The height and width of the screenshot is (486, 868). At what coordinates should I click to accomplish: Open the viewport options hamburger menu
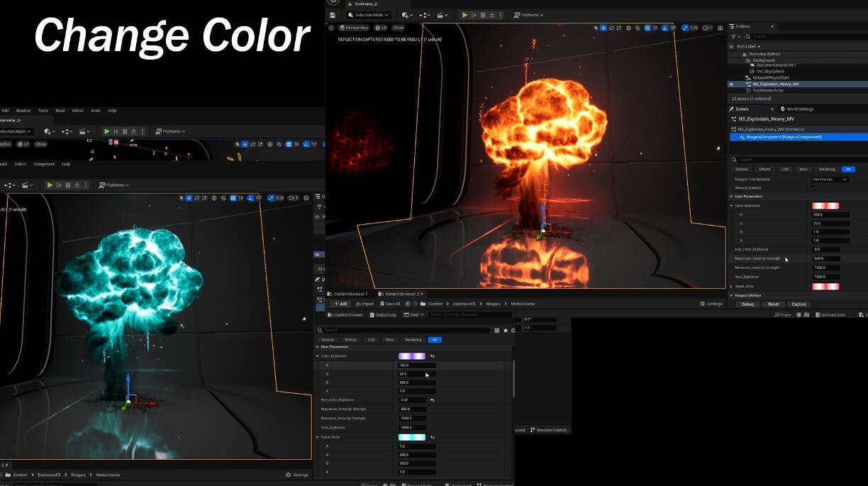[x=331, y=28]
